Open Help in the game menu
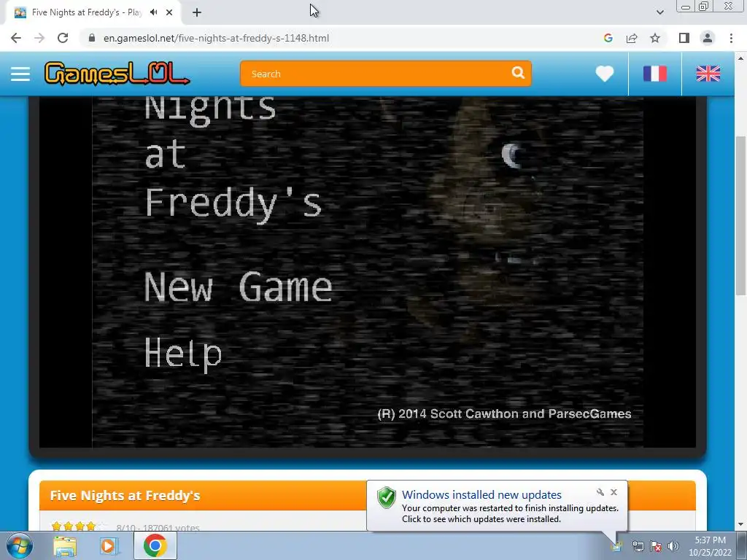This screenshot has width=747, height=560. click(x=183, y=354)
